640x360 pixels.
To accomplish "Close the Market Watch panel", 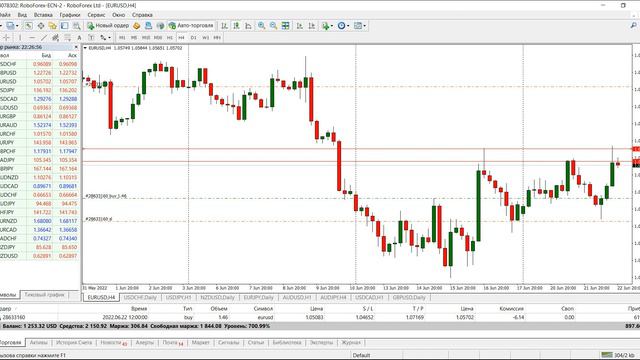I will point(76,47).
